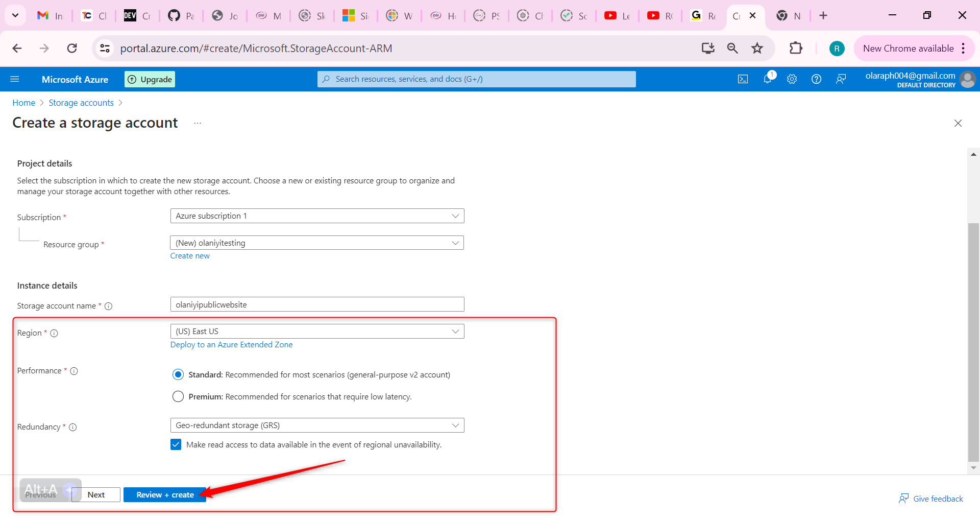
Task: Reload the Azure portal page
Action: coord(72,49)
